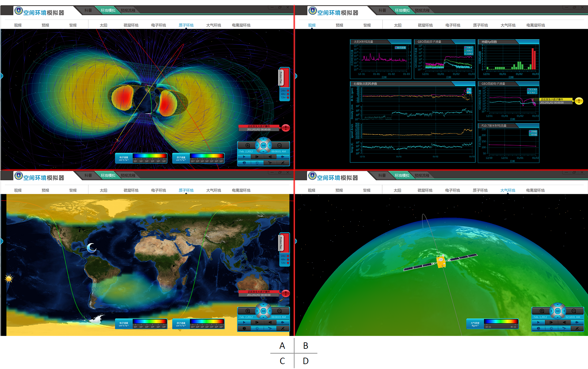Click fast-forward arrow in window C controls
The width and height of the screenshot is (588, 369).
pyautogui.click(x=283, y=322)
